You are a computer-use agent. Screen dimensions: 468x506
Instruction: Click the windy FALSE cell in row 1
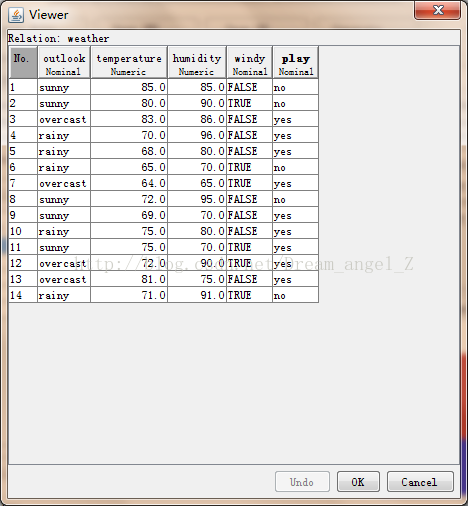point(250,87)
